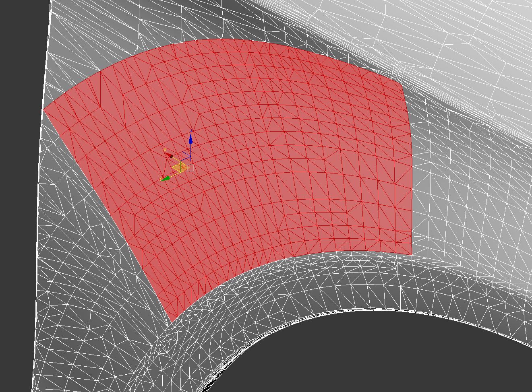Viewport: 532px width, 392px height.
Task: Click the red X-axis arrowhead of the gizmo
Action: [x=169, y=155]
